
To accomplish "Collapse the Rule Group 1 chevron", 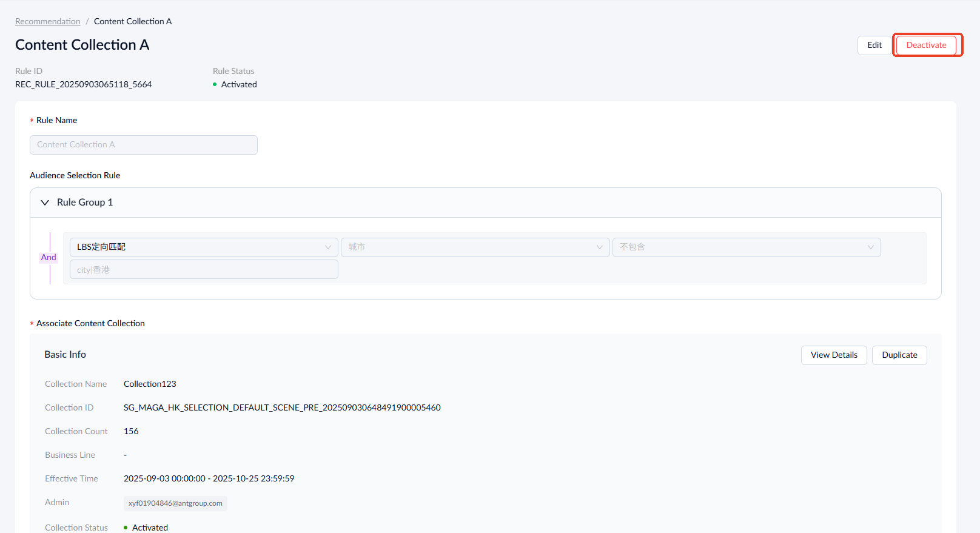I will (x=45, y=203).
